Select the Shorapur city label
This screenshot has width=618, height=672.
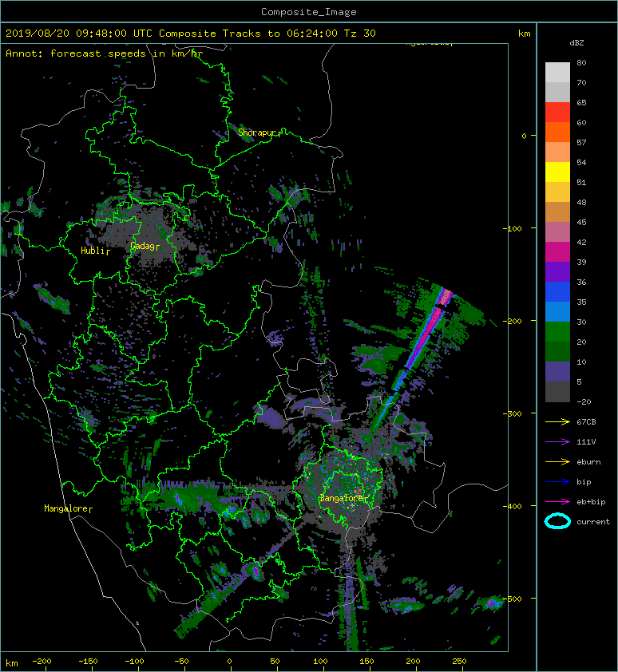coord(259,132)
